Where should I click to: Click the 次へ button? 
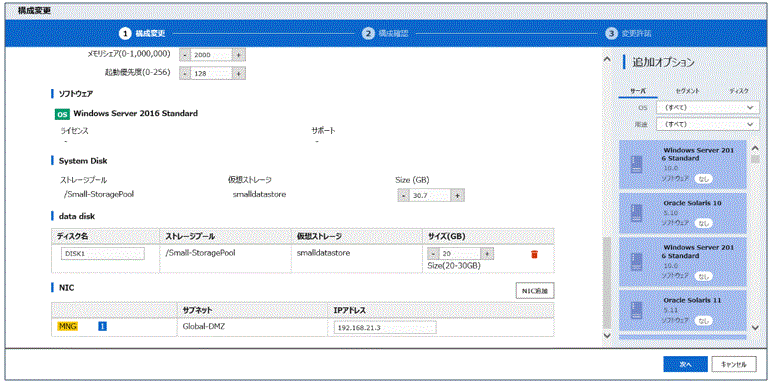(685, 364)
